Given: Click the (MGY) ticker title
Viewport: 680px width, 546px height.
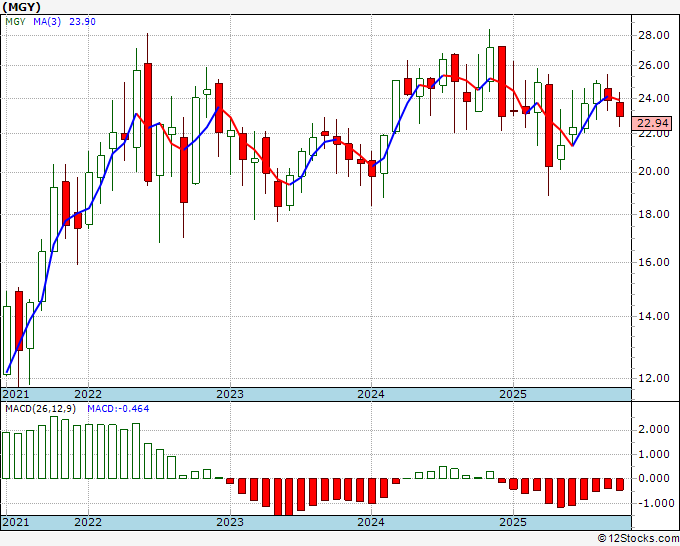Looking at the screenshot, I should point(22,7).
